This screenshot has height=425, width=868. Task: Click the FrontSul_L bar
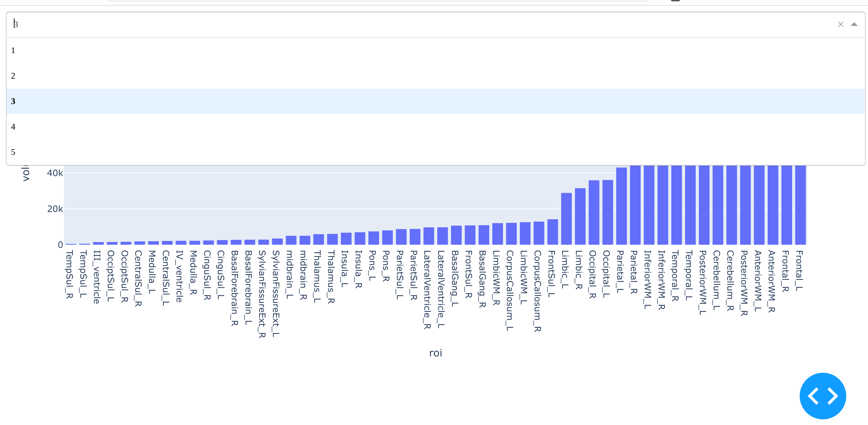[553, 232]
